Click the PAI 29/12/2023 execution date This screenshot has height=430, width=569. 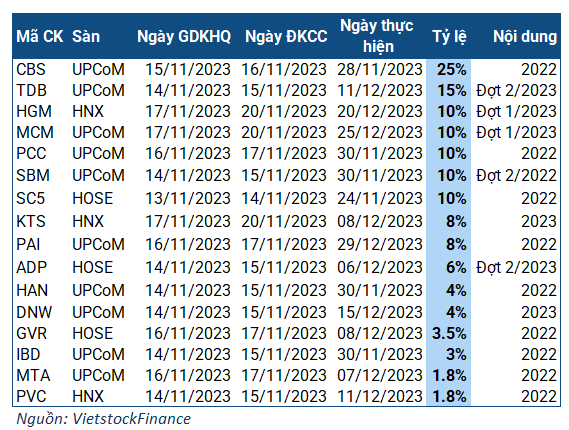(x=380, y=244)
